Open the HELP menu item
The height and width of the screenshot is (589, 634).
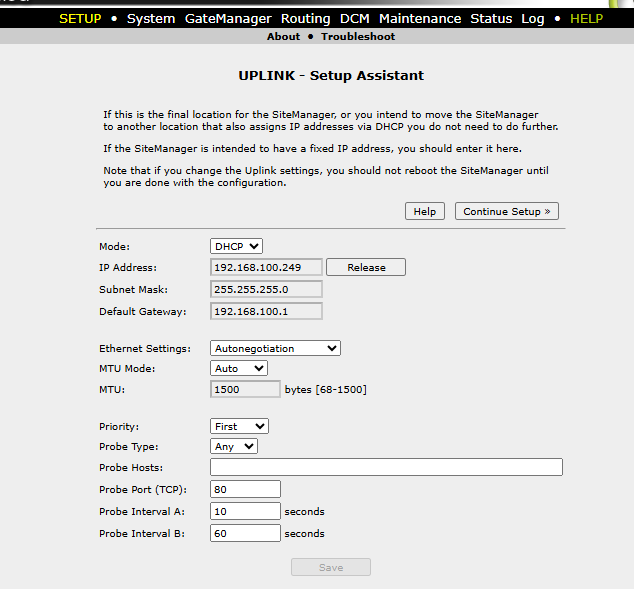[x=586, y=19]
